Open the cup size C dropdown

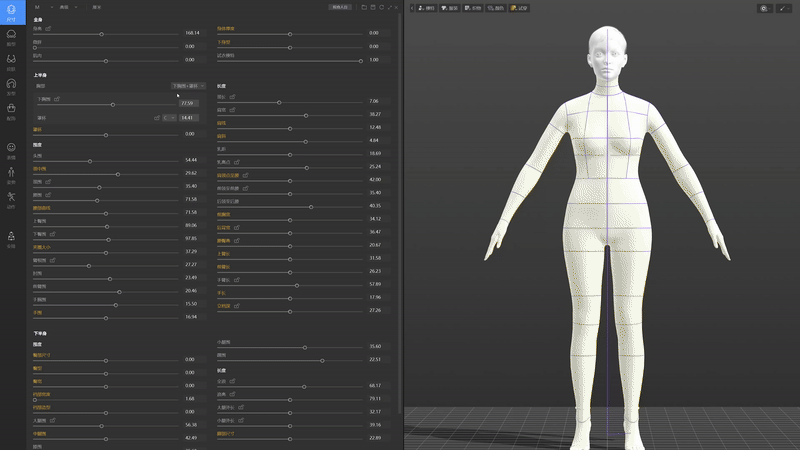pos(169,118)
